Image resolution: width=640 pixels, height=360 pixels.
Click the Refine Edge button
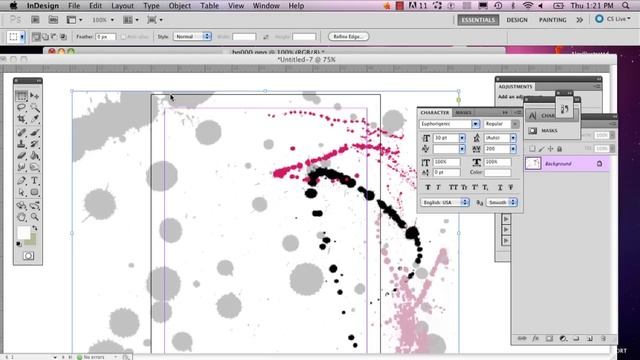coord(348,37)
